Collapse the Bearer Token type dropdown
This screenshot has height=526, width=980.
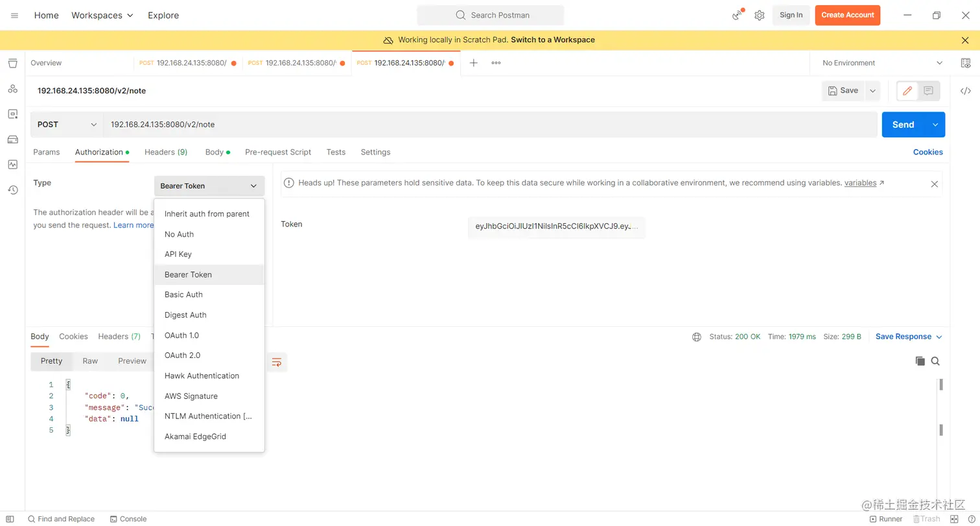point(209,185)
